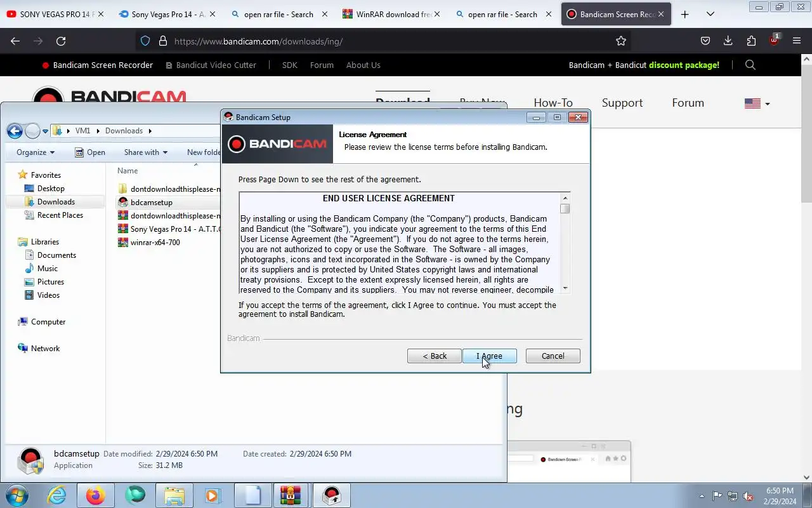
Task: Click the Back button in setup
Action: click(x=435, y=356)
